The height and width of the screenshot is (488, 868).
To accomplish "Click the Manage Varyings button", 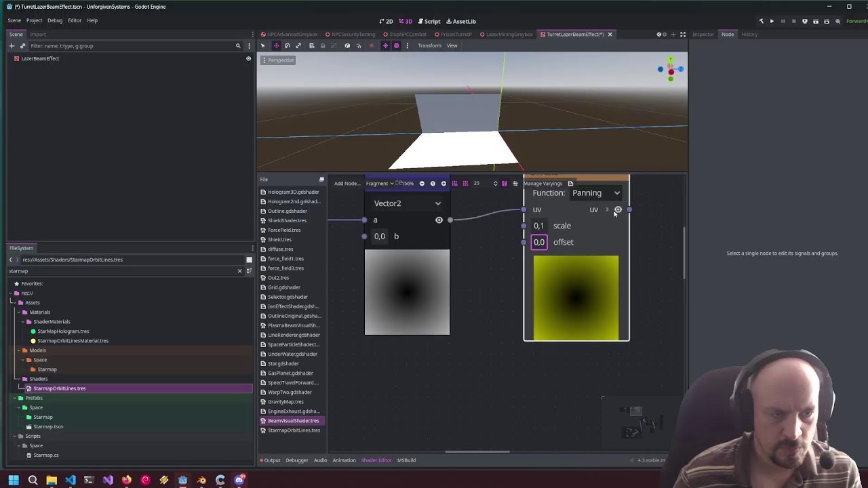I will 542,183.
